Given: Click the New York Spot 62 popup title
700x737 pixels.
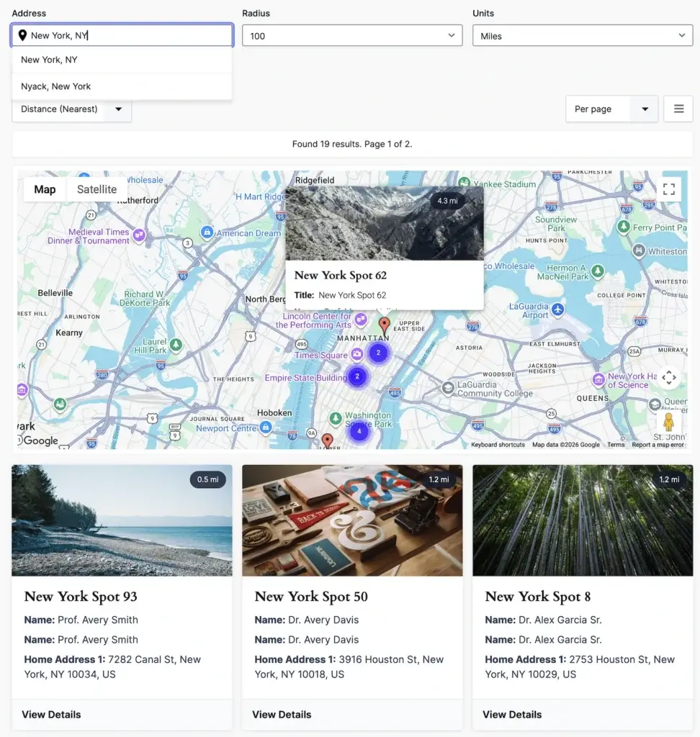Looking at the screenshot, I should point(341,276).
